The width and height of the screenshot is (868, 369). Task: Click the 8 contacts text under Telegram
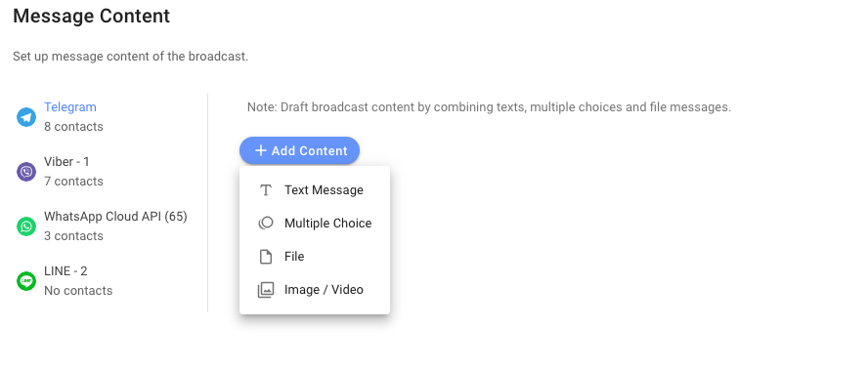click(x=73, y=127)
